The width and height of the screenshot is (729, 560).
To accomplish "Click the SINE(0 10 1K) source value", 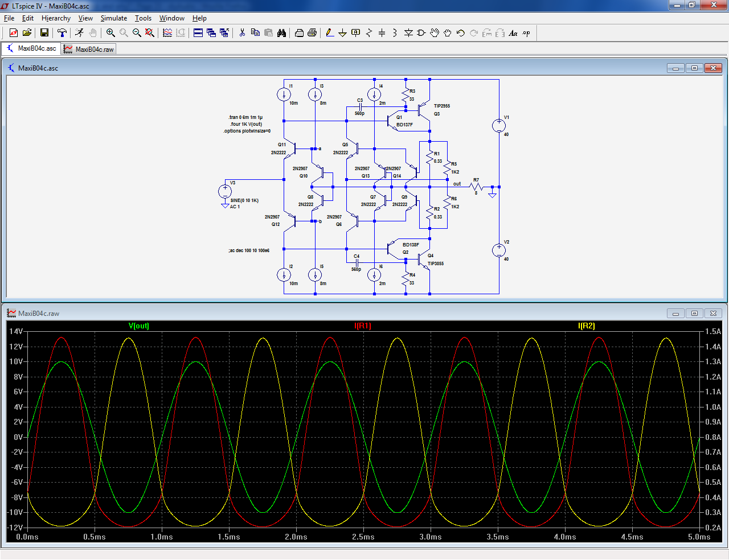I will tap(244, 200).
